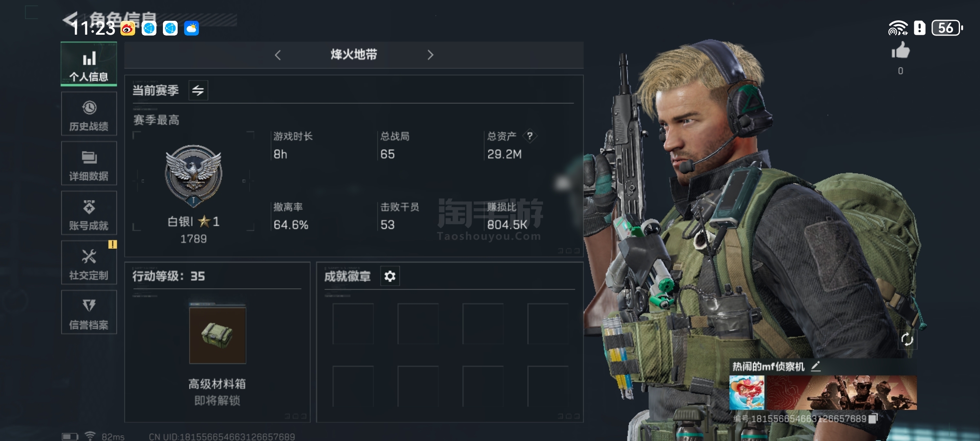Image resolution: width=980 pixels, height=441 pixels.
Task: Toggle the 当前赛季 season switch icon
Action: point(198,90)
